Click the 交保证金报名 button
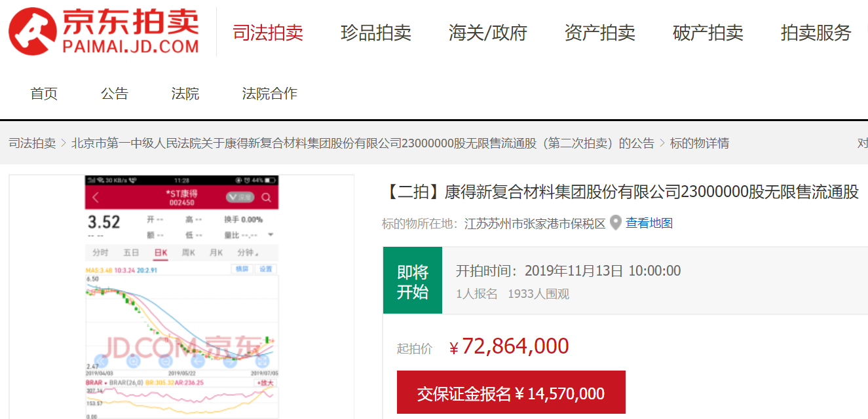The image size is (868, 419). (x=511, y=393)
